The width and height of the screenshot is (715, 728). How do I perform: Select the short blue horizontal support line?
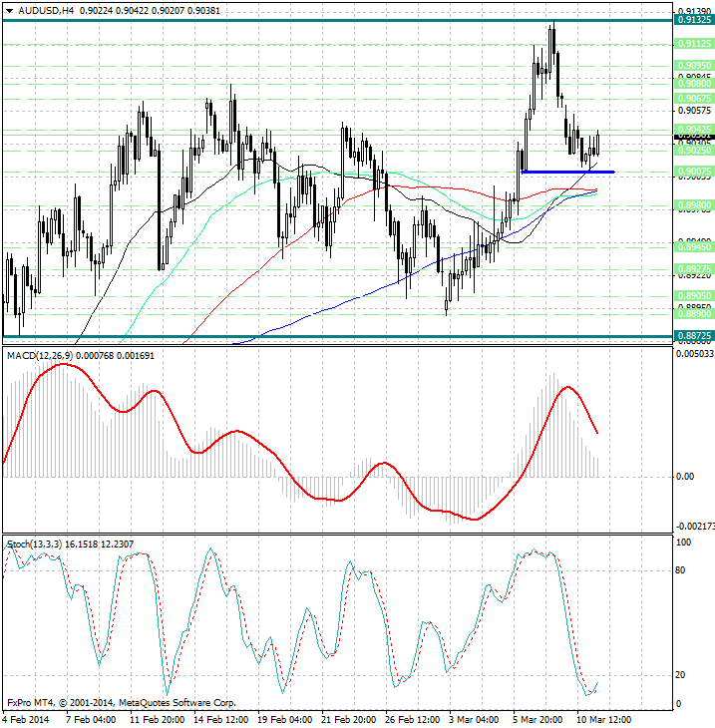coord(566,172)
